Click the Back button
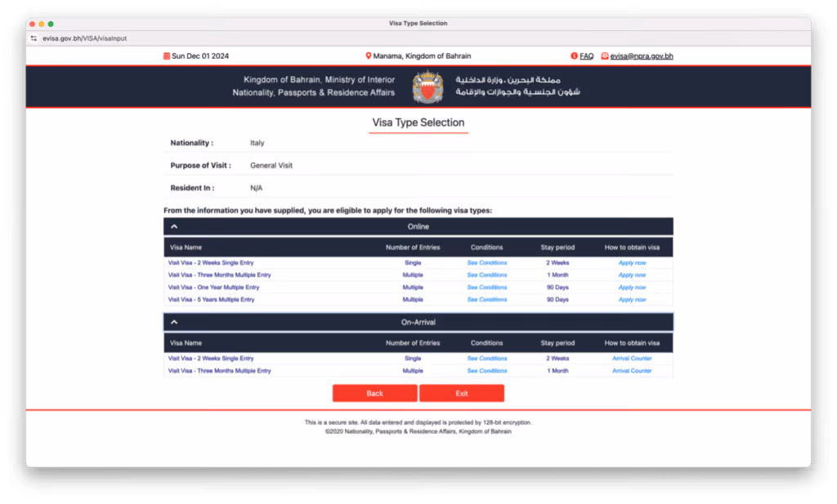The height and width of the screenshot is (504, 837). click(x=374, y=394)
